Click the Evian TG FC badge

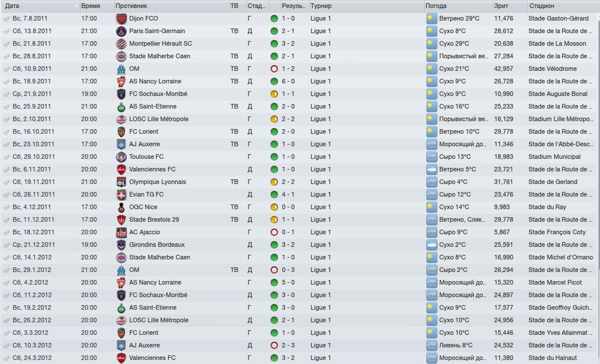click(121, 194)
